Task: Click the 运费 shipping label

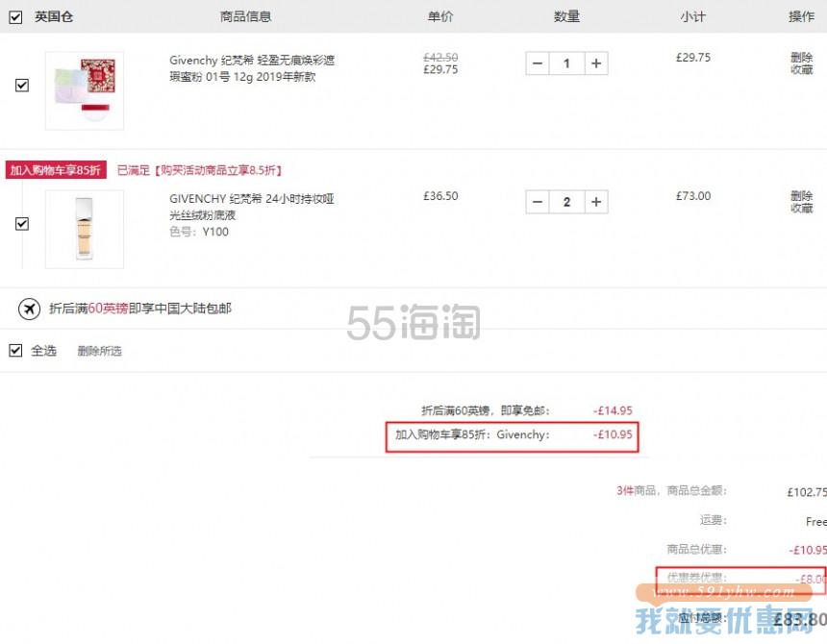Action: [714, 520]
